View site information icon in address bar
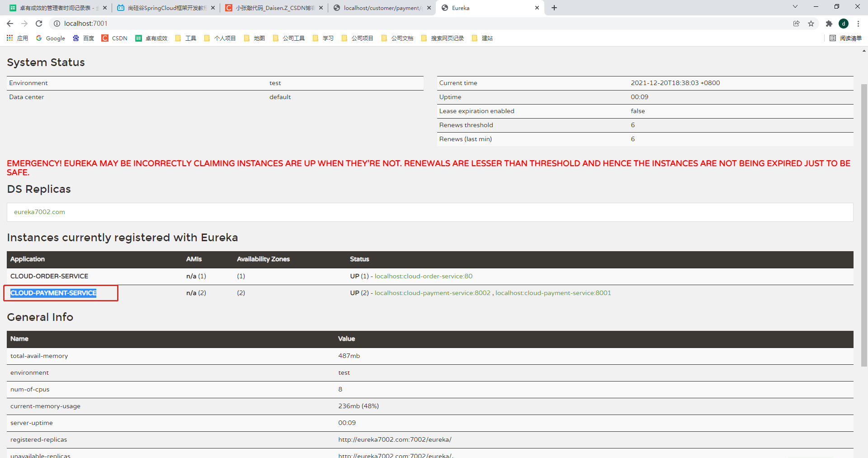The height and width of the screenshot is (458, 868). (x=57, y=24)
